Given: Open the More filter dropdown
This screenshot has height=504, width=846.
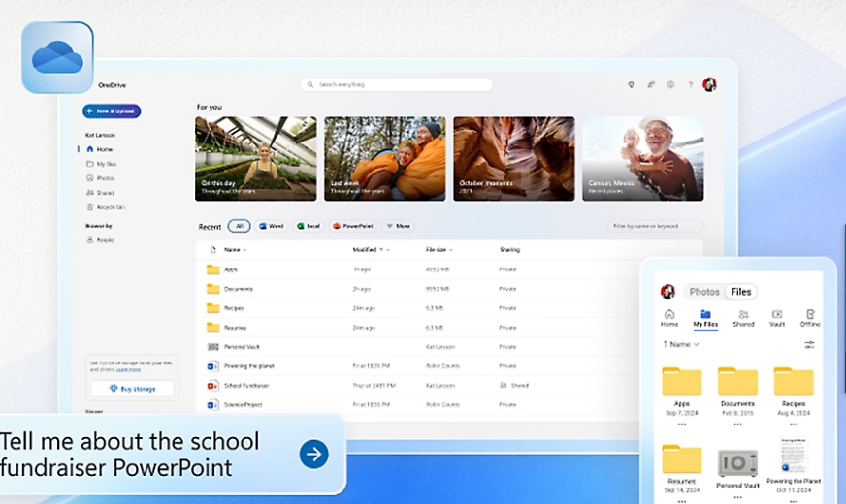Looking at the screenshot, I should (399, 226).
